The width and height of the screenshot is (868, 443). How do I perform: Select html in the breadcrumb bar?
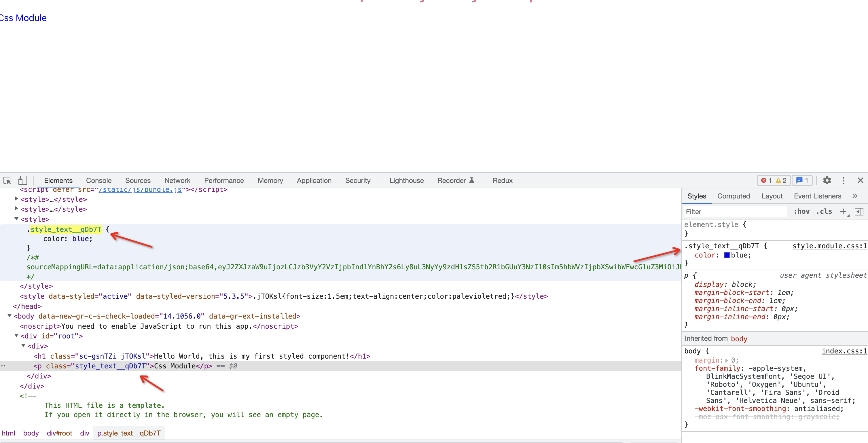(8, 433)
